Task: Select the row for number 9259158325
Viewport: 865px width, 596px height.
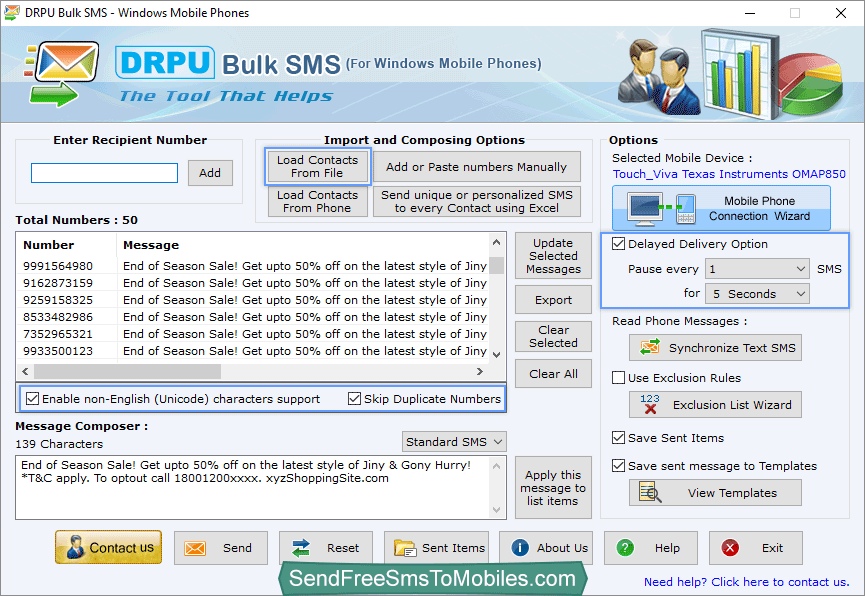Action: (254, 300)
